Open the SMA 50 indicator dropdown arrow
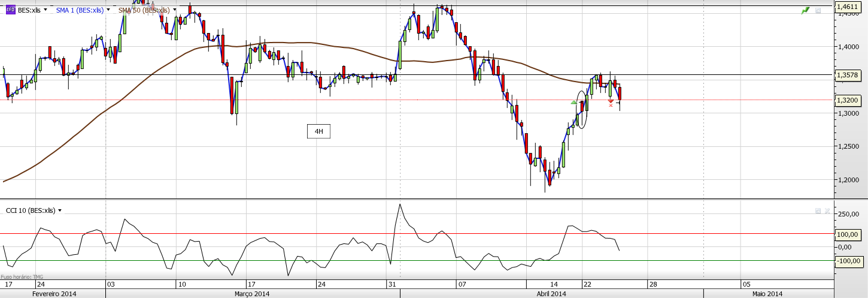Image resolution: width=868 pixels, height=298 pixels. [174, 10]
